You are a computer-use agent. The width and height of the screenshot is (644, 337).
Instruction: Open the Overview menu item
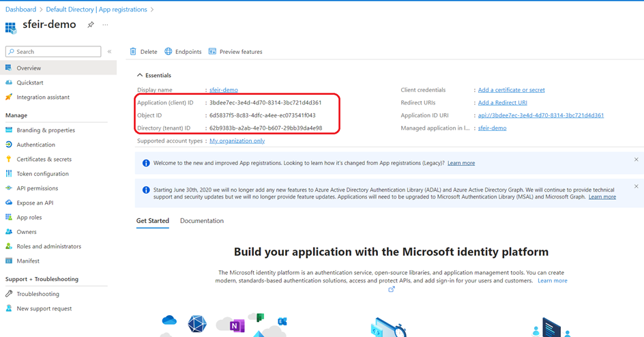(x=58, y=68)
